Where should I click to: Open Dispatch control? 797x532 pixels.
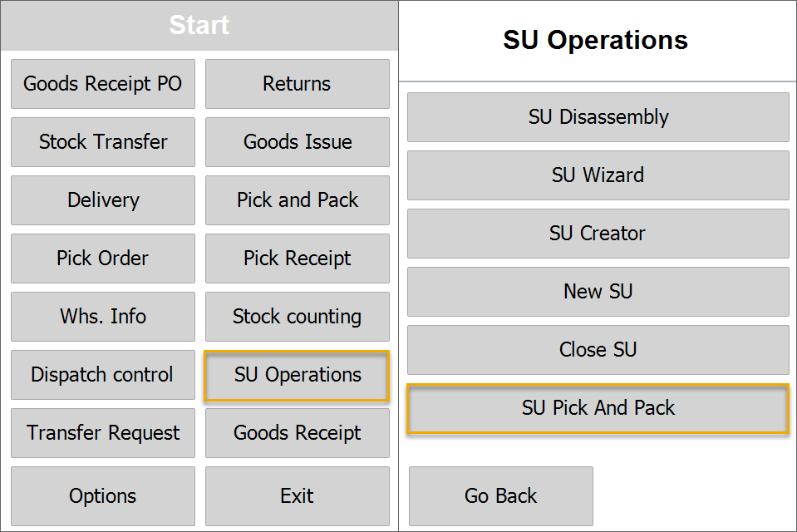[102, 375]
